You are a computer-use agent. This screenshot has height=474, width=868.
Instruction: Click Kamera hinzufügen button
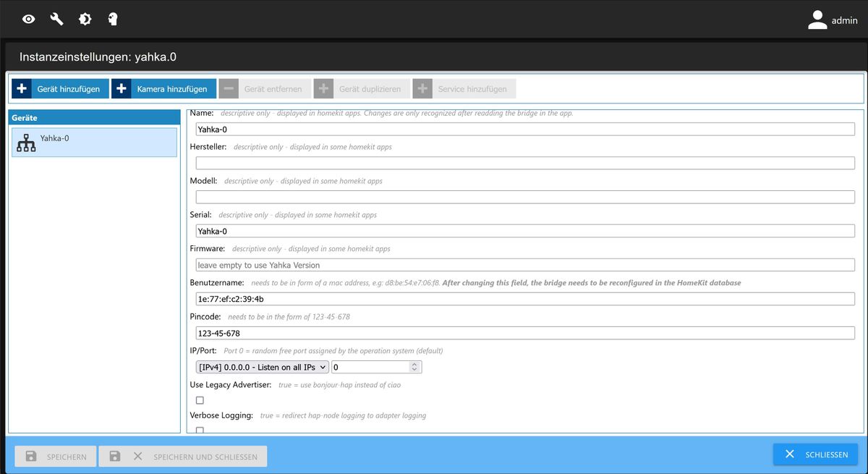[163, 89]
